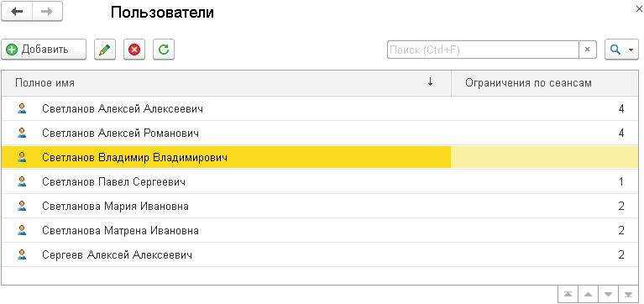This screenshot has height=304, width=644.
Task: Click the green refresh icon
Action: coord(164,50)
